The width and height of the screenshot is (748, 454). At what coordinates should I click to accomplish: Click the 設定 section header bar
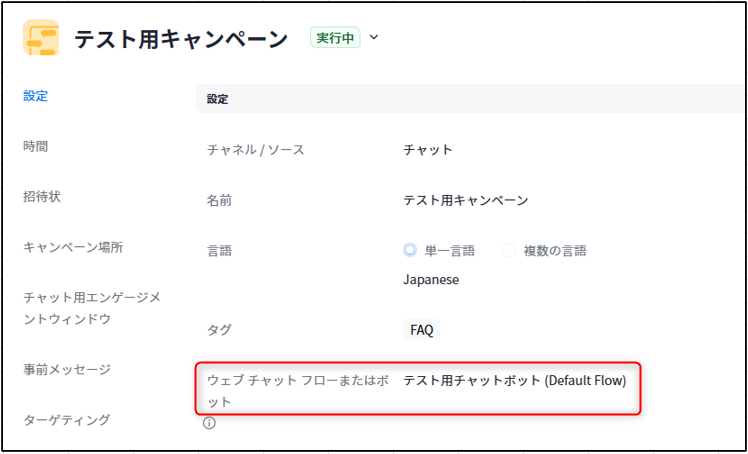point(470,99)
